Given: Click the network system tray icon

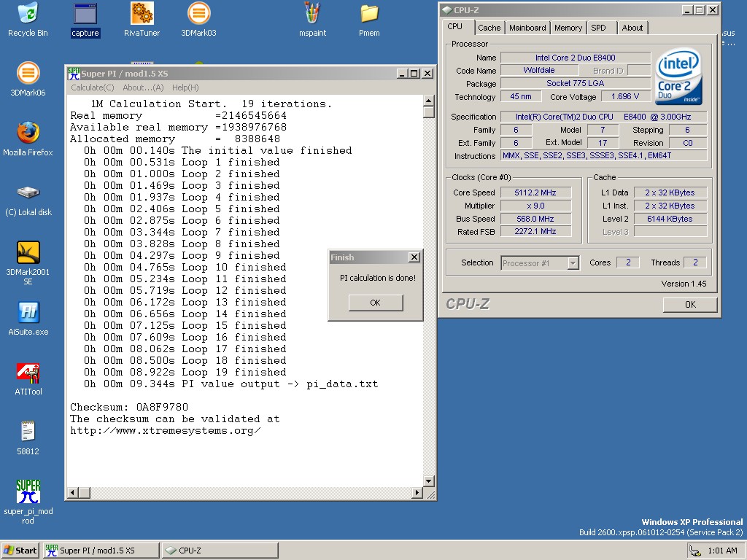Looking at the screenshot, I should 695,551.
